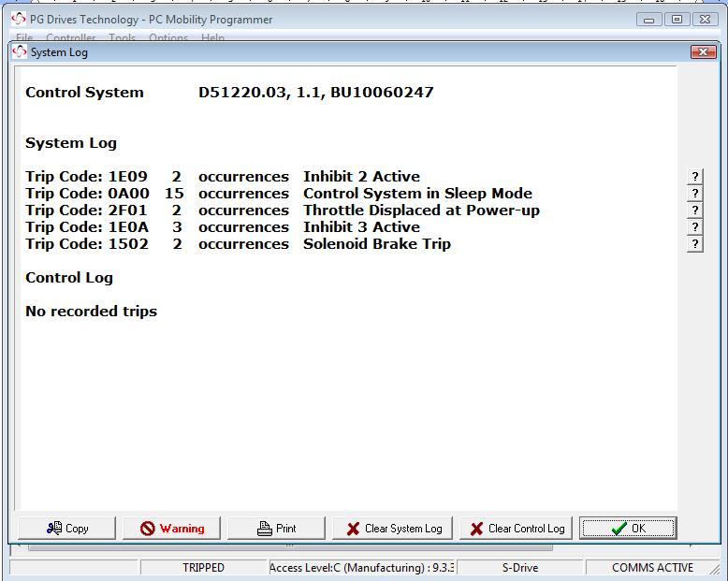Screen dimensions: 728x581
Task: Clear the Control Log
Action: point(516,528)
